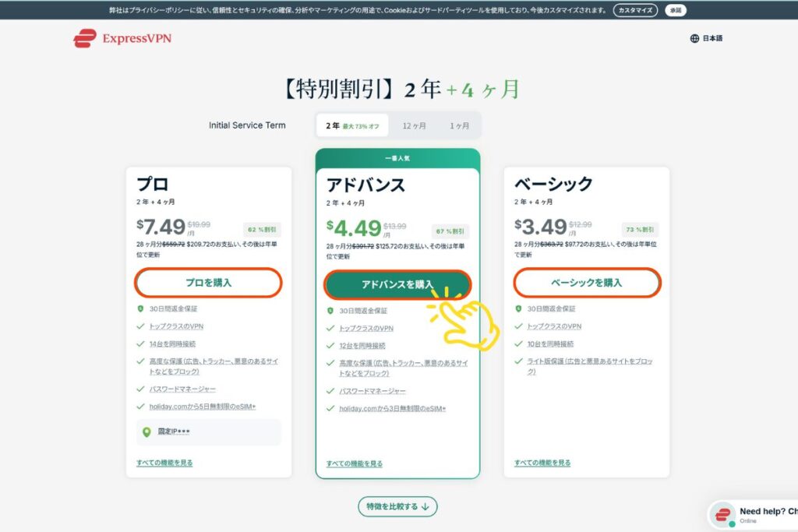Switch to the 1ヶ月 term tab
This screenshot has width=798, height=532.
[x=459, y=125]
